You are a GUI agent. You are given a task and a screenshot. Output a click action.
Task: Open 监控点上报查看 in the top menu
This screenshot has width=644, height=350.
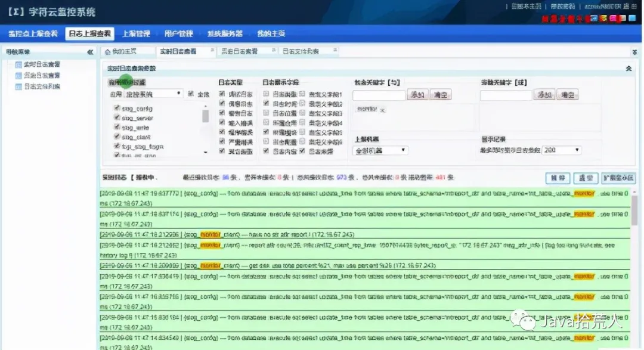tap(33, 33)
